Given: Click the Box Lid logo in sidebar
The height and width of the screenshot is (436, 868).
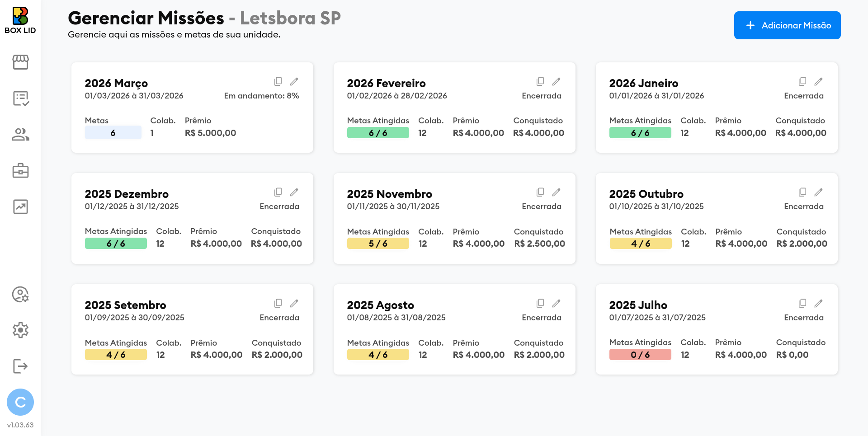Looking at the screenshot, I should (x=20, y=20).
